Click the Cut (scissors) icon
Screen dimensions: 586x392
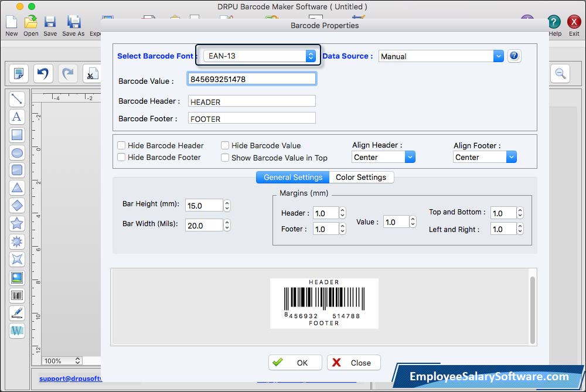[x=92, y=73]
